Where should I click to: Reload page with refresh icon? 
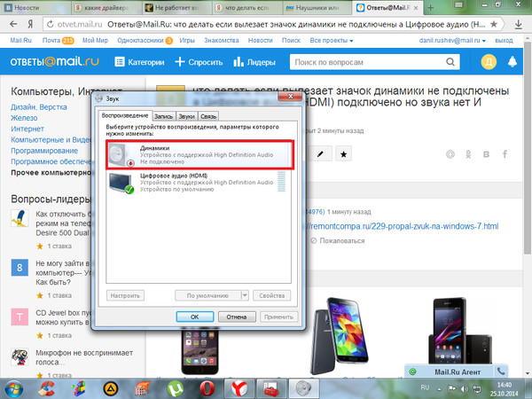point(51,24)
